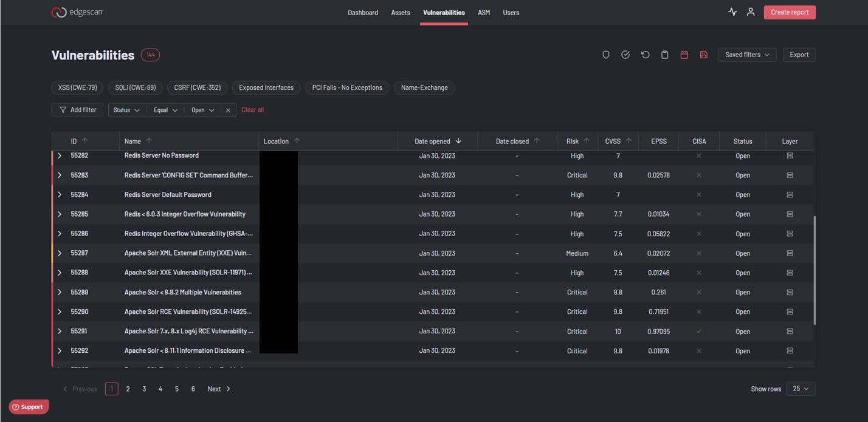
Task: Open the Show rows 25 dropdown
Action: pos(801,389)
